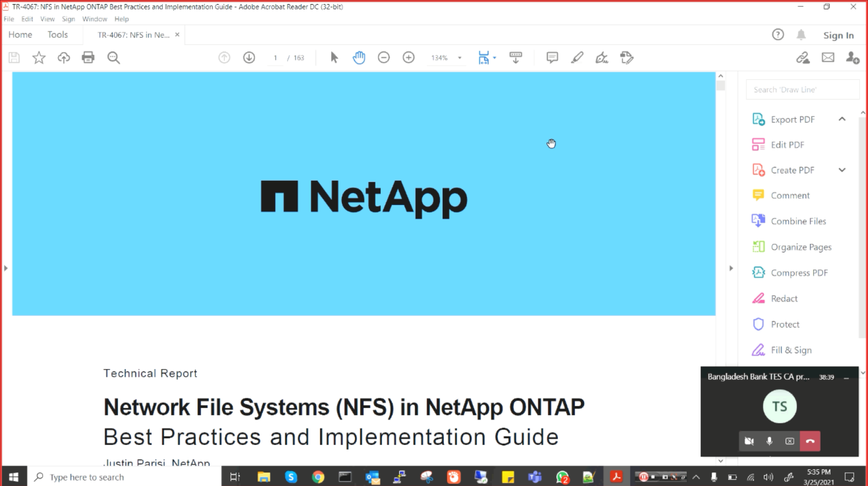Collapse the Export PDF section chevron
Image resolution: width=868 pixels, height=486 pixels.
[842, 119]
